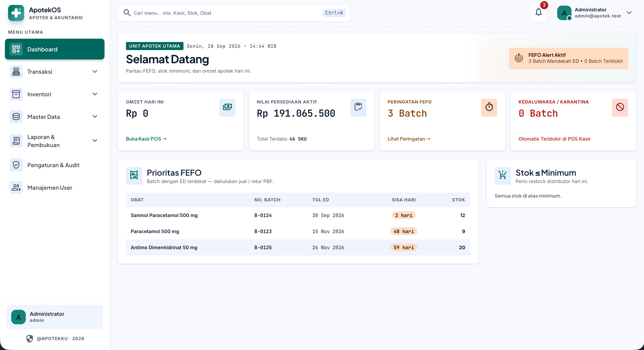This screenshot has width=644, height=350.
Task: Expand the Inventori menu chevron
Action: point(95,94)
